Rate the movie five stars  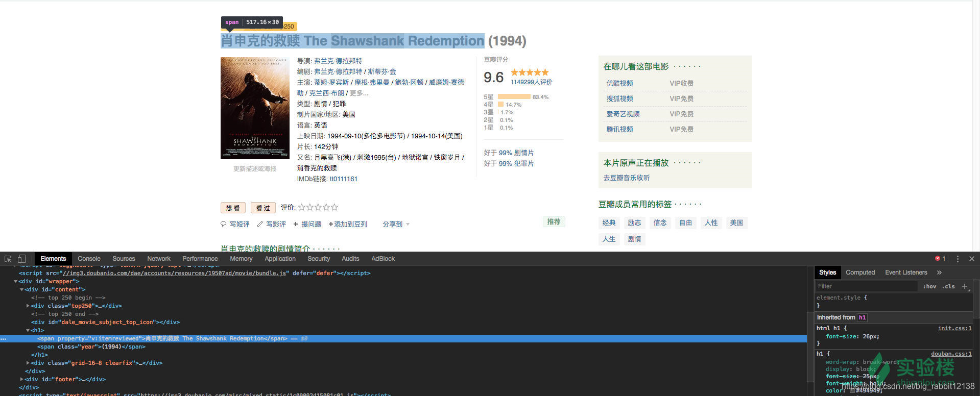point(334,207)
